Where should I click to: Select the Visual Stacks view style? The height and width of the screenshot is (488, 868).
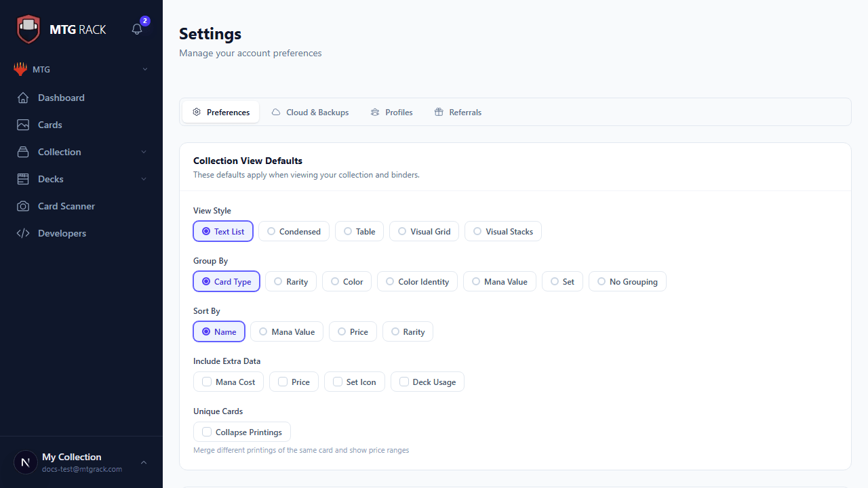click(502, 231)
